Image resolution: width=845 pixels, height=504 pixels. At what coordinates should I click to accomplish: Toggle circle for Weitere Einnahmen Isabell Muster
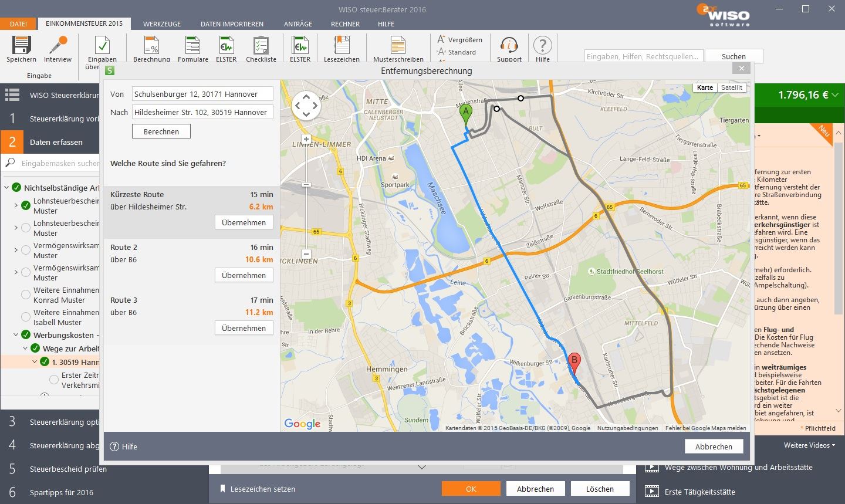[x=26, y=317]
